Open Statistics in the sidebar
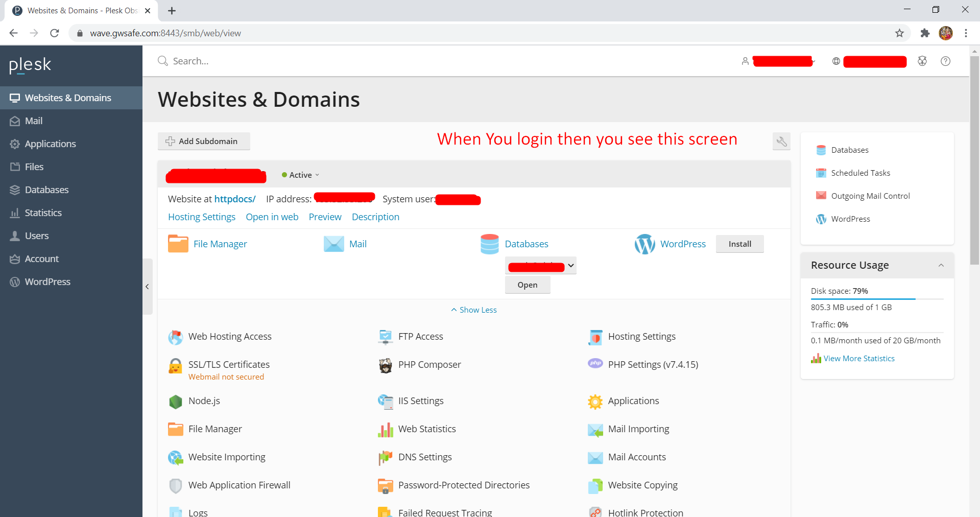The width and height of the screenshot is (980, 517). 71,213
